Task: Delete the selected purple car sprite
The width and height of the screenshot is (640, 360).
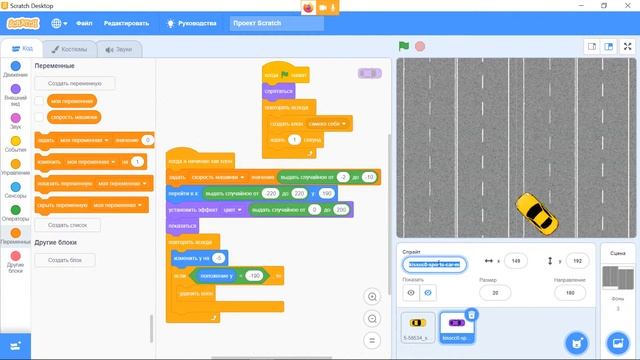Action: point(471,315)
